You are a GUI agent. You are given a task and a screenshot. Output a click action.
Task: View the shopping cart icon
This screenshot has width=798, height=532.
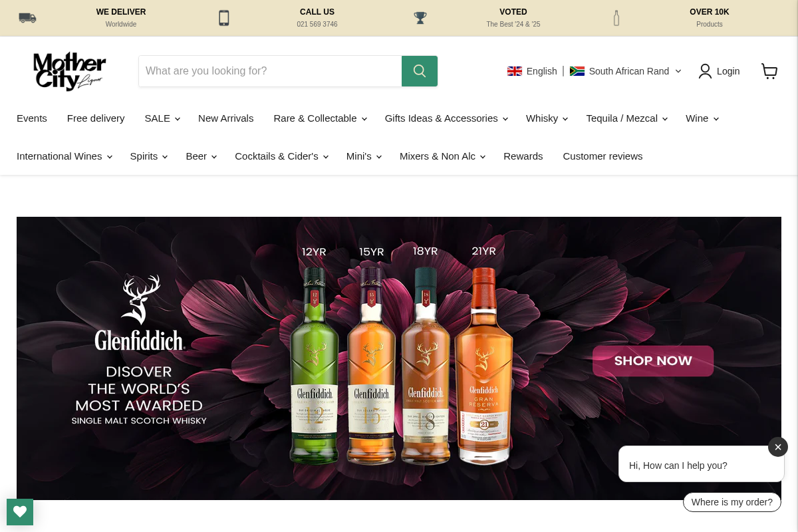[x=769, y=71]
